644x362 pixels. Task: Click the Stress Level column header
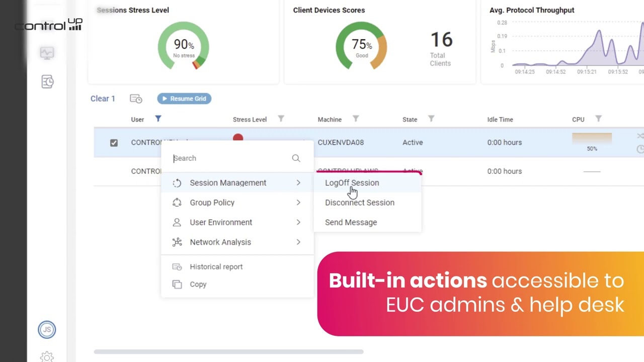point(250,120)
